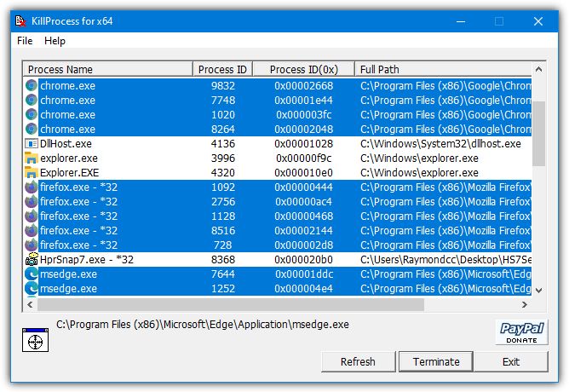The width and height of the screenshot is (569, 392).
Task: Select the DllHost.exe row name text
Action: [x=66, y=144]
